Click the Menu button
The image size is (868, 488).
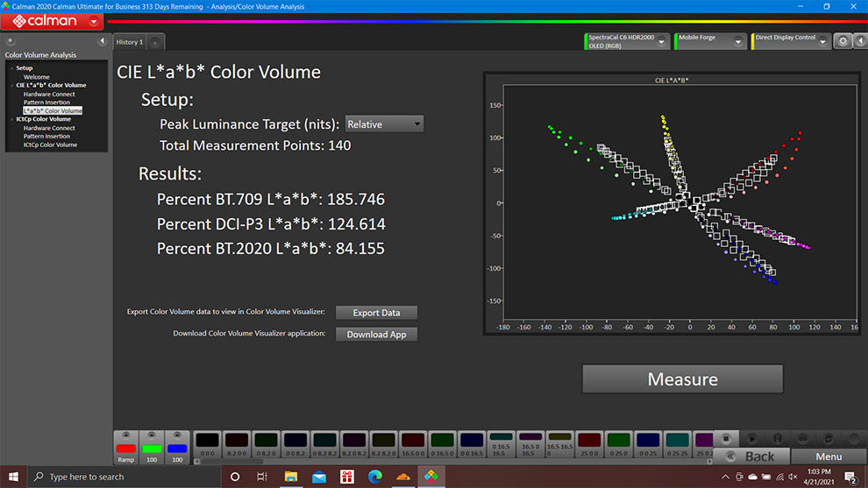click(x=829, y=456)
